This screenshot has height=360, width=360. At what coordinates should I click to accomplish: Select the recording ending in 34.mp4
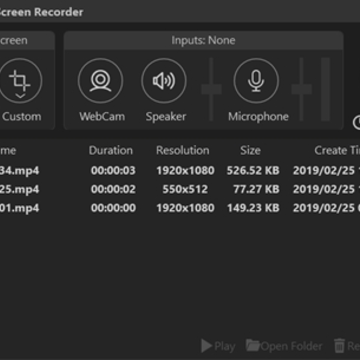tap(180, 171)
